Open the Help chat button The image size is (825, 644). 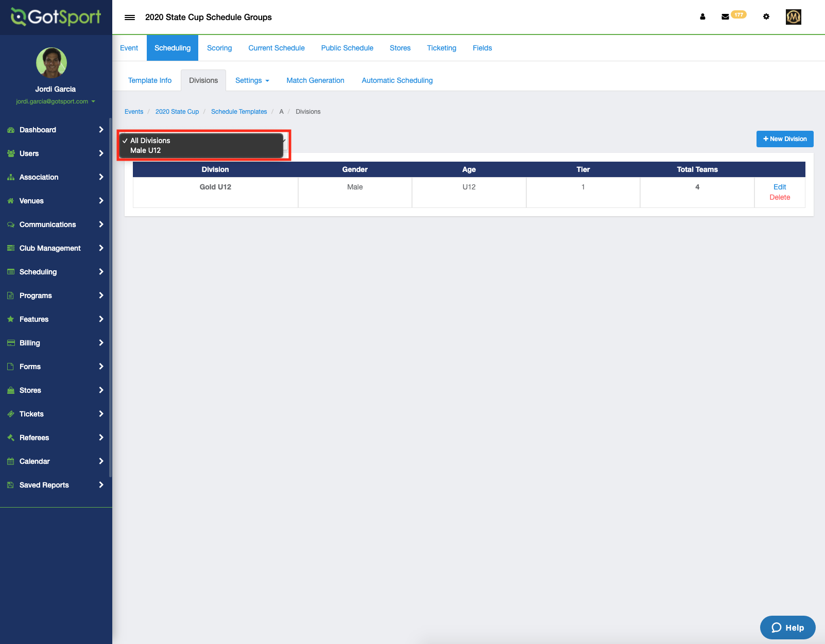[787, 628]
